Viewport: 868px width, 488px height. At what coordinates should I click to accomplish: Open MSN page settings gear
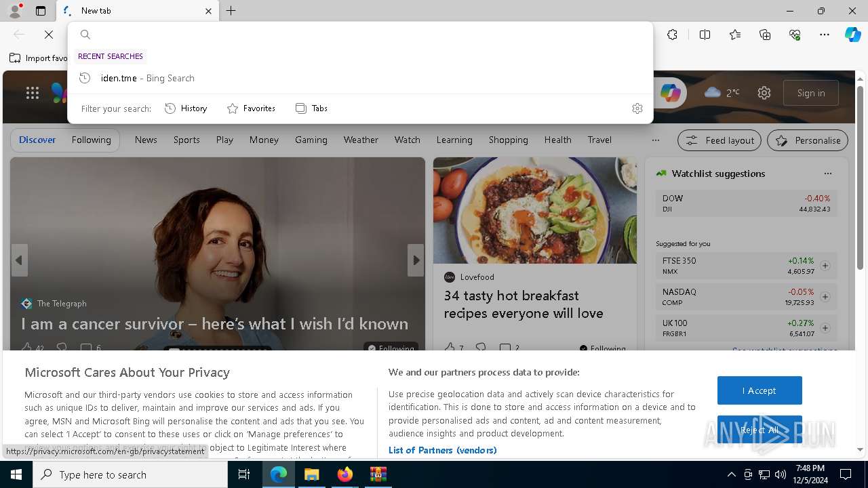point(764,93)
